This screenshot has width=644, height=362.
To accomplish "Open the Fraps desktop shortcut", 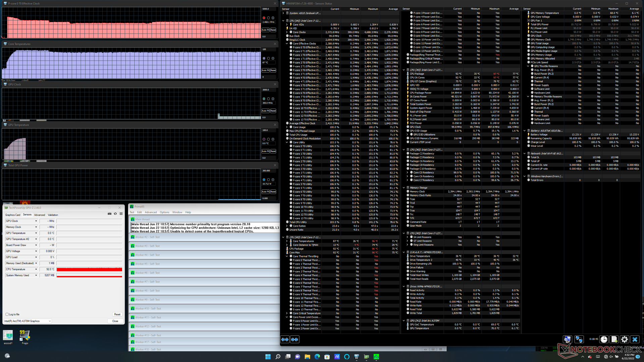I will point(25,336).
